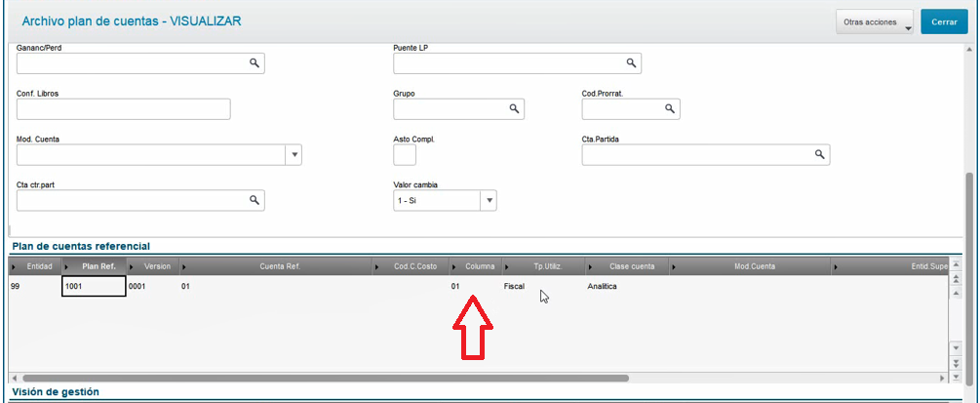The height and width of the screenshot is (403, 980).
Task: Open the Otras acciones dropdown
Action: [x=875, y=21]
